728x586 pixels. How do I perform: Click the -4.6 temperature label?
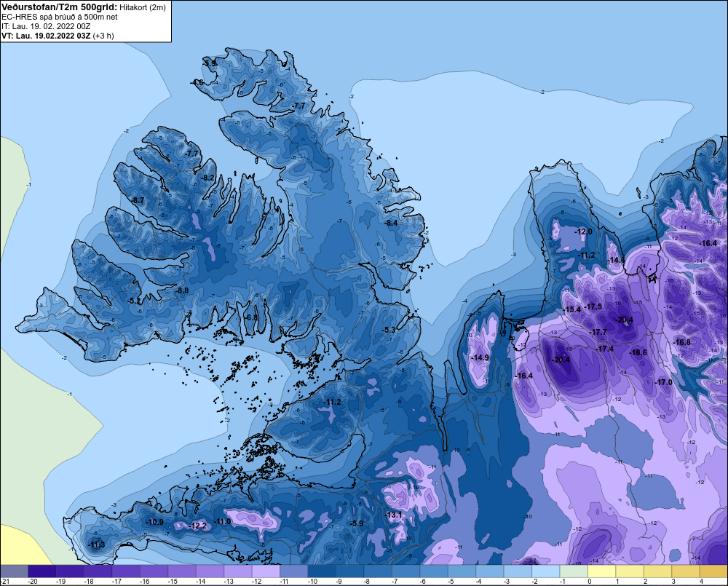(197, 82)
